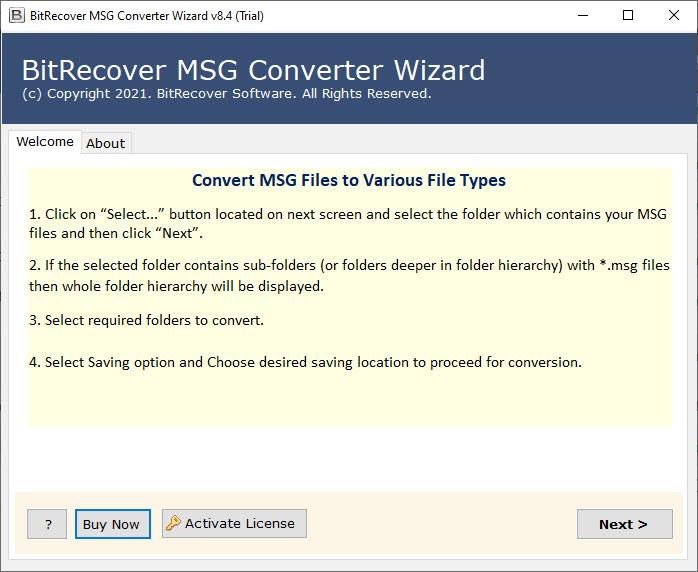Click step "3. Select required folders to convert."
This screenshot has height=572, width=698.
point(146,320)
